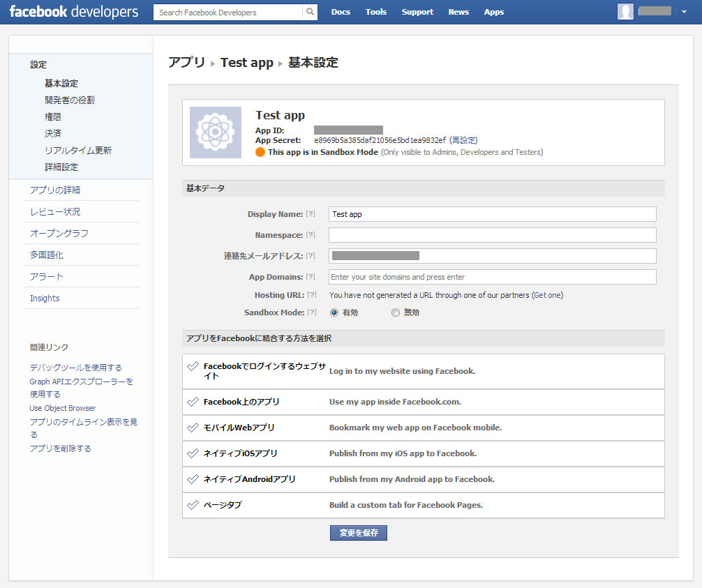Click the profile avatar picture

click(626, 12)
